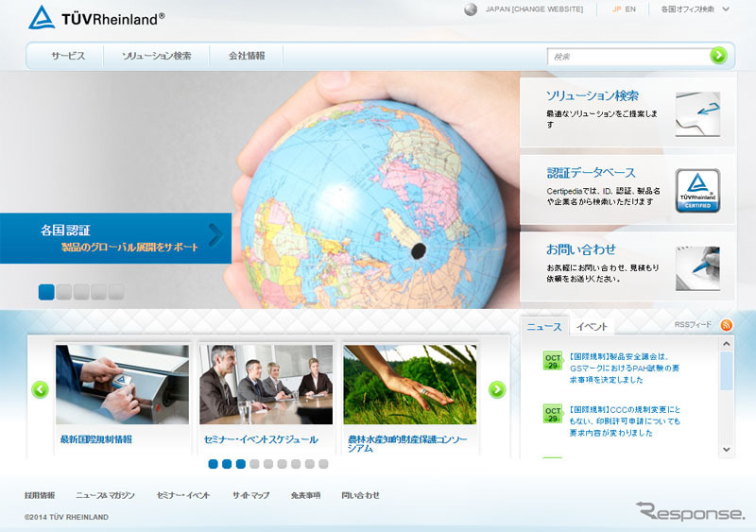Click the news list scrollbar down arrow
This screenshot has height=532, width=756.
[727, 450]
